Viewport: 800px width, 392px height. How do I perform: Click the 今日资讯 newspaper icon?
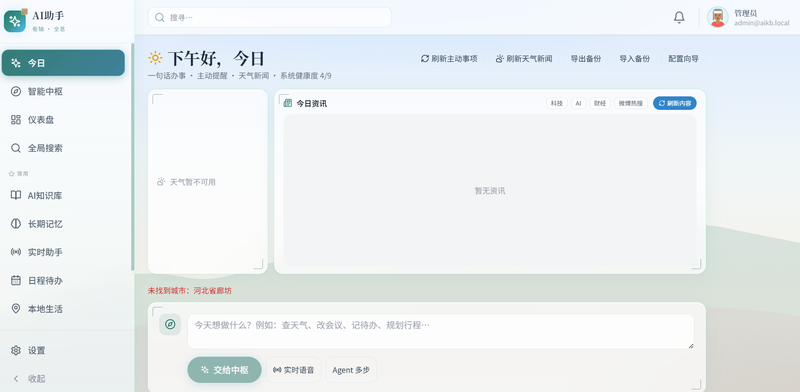(x=288, y=103)
